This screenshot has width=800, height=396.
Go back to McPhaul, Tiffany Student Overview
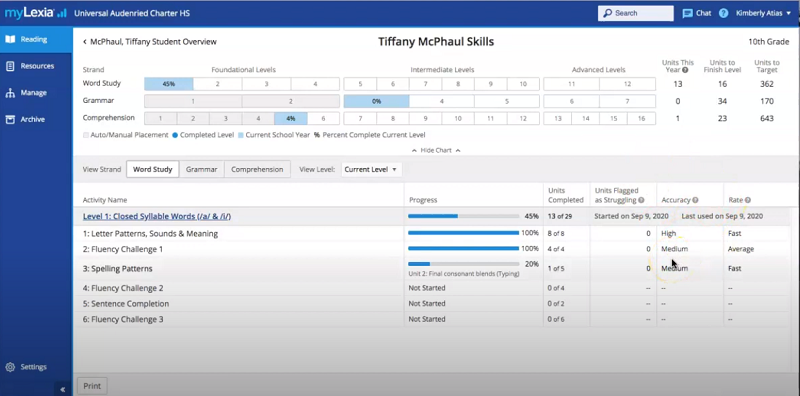(149, 42)
